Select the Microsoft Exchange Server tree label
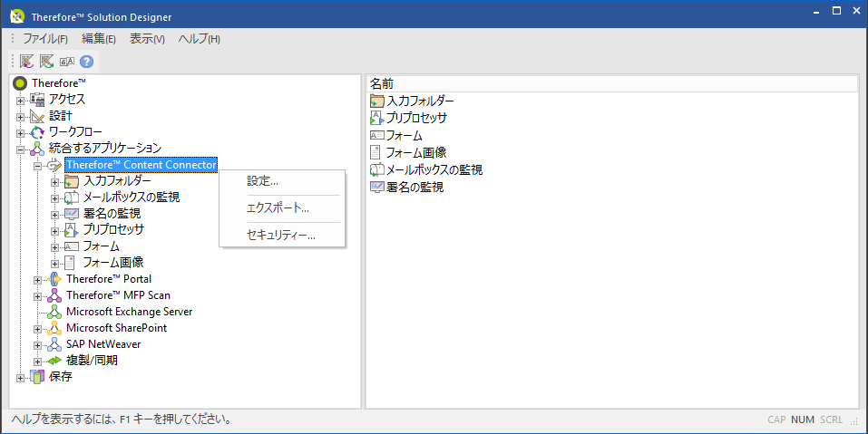 (130, 312)
